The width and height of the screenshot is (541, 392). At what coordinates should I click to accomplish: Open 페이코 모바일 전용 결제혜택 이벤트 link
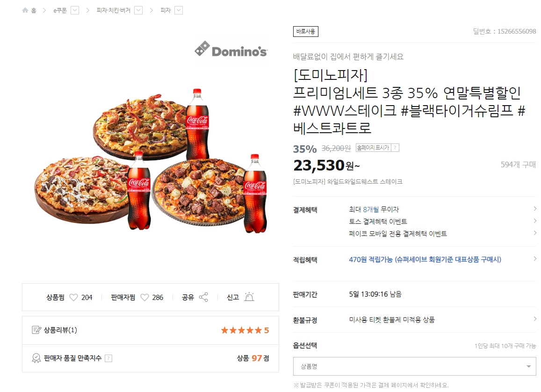pyautogui.click(x=398, y=234)
